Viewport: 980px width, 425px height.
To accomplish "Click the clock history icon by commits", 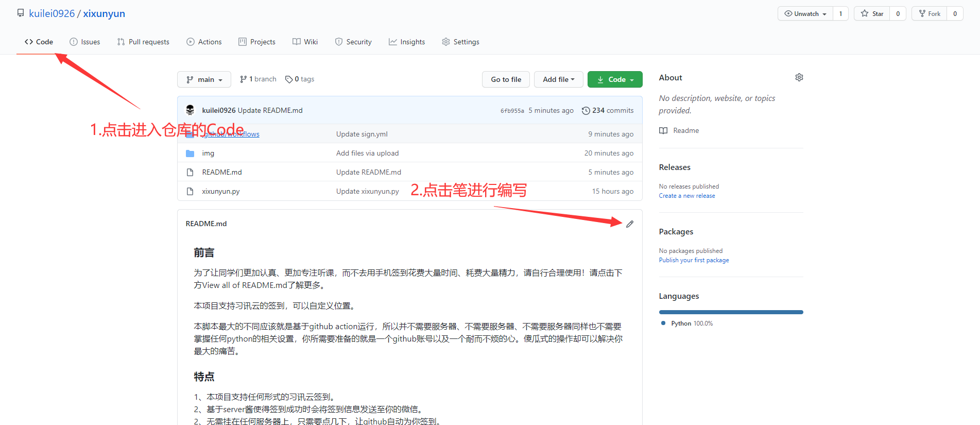I will point(586,110).
